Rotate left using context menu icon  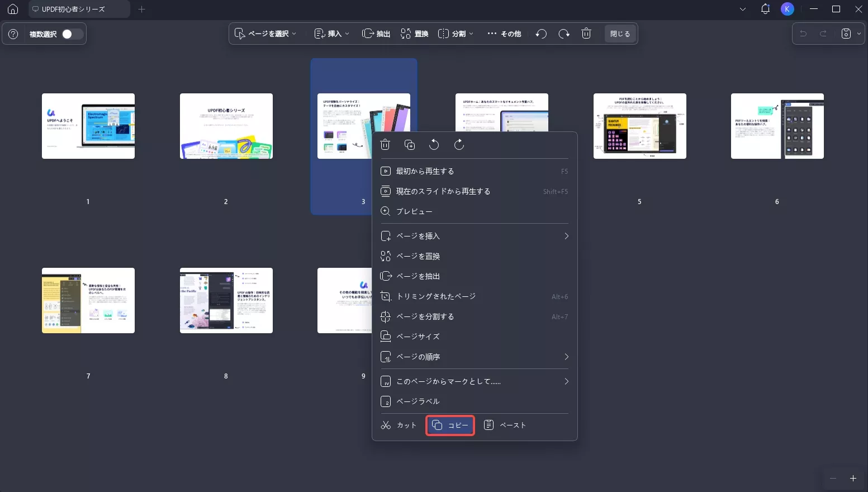434,145
